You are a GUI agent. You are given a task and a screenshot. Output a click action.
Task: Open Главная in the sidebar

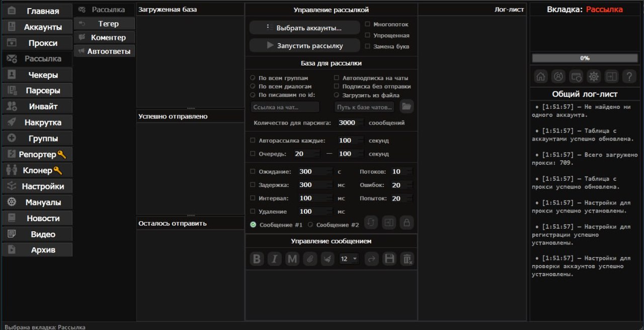(x=37, y=11)
